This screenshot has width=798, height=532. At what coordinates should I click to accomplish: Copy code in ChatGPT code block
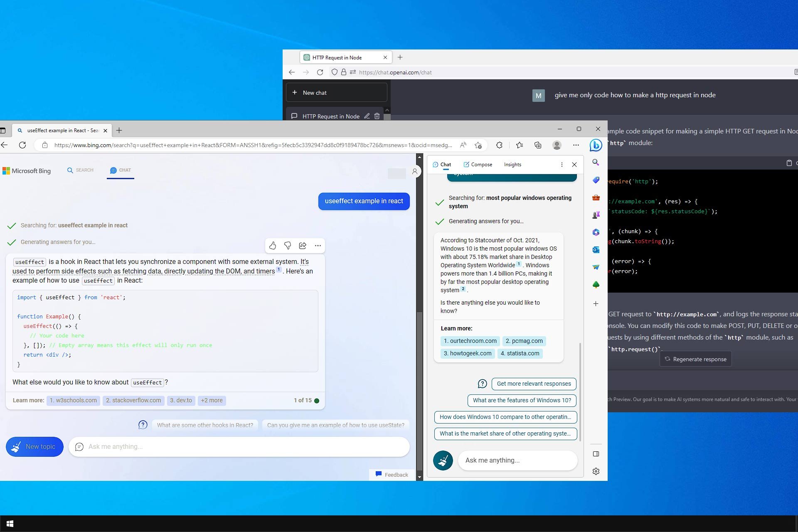pyautogui.click(x=789, y=163)
